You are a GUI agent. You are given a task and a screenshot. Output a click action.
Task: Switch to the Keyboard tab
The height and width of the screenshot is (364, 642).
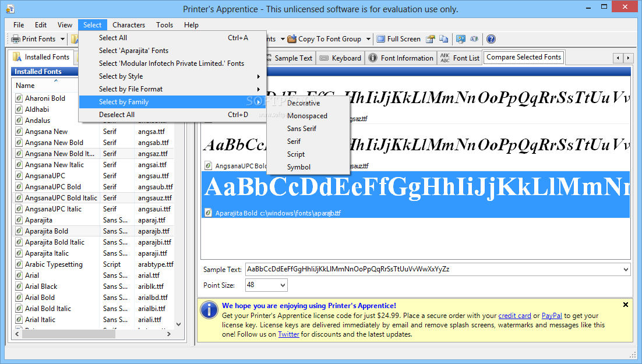point(340,58)
